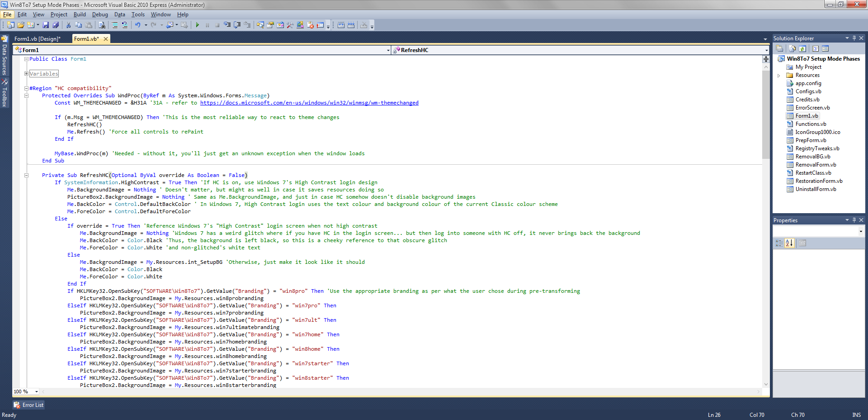The width and height of the screenshot is (868, 420).
Task: Toggle alphabetical sorting in Properties panel
Action: pyautogui.click(x=789, y=243)
